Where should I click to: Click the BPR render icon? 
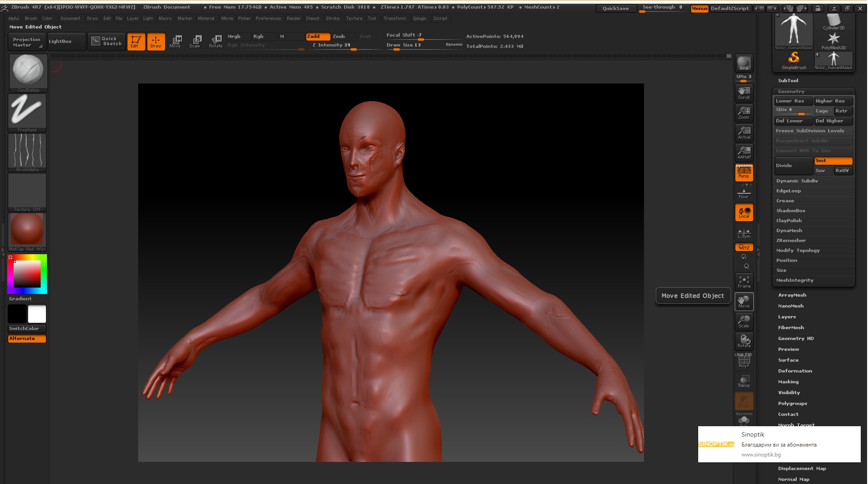pyautogui.click(x=744, y=64)
